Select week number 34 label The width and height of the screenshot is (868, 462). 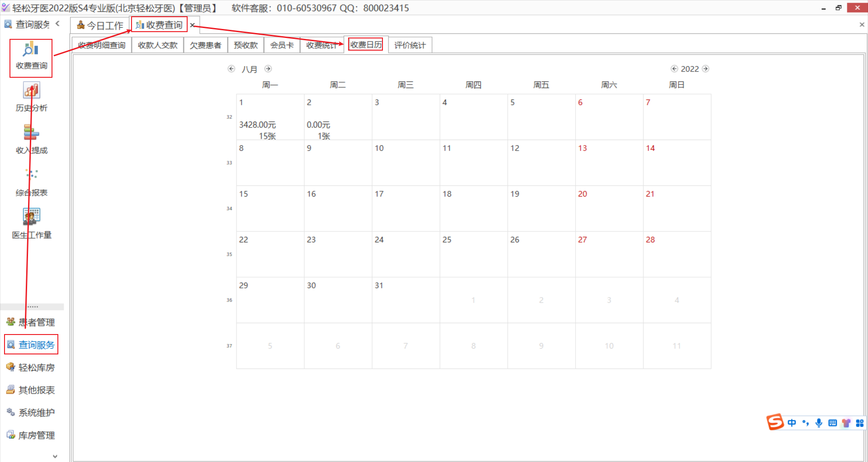click(229, 208)
